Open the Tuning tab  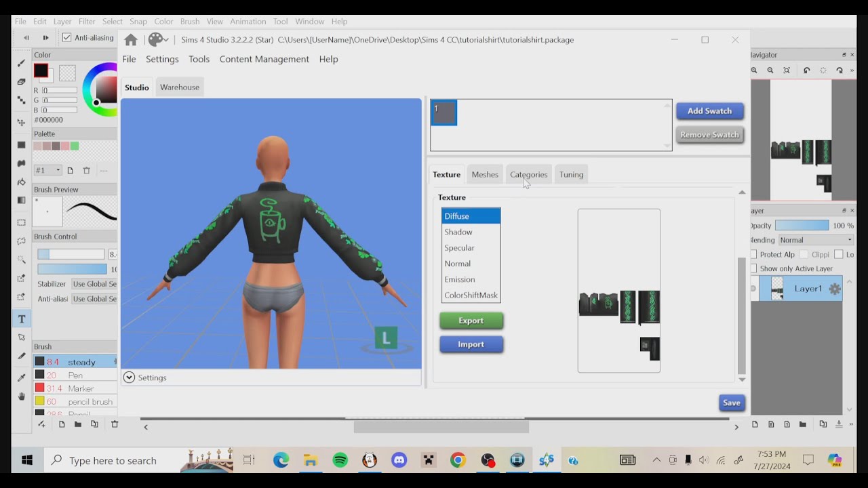point(571,175)
